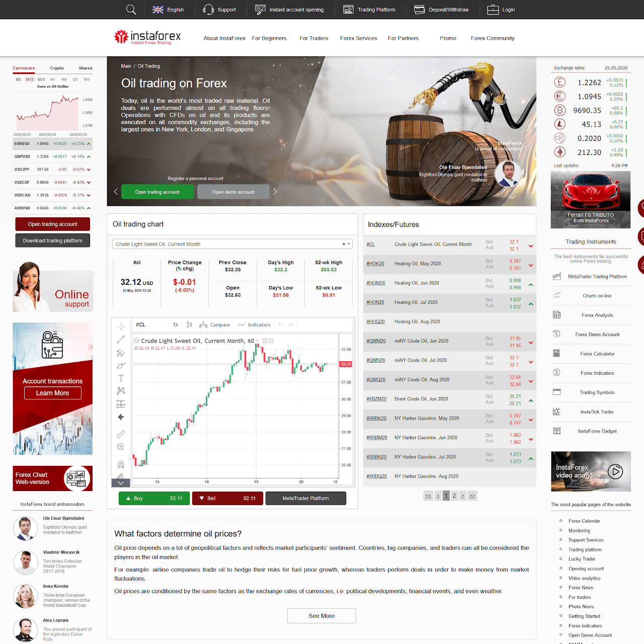Select the zoom-in tool in chart
The image size is (644, 644).
121,447
